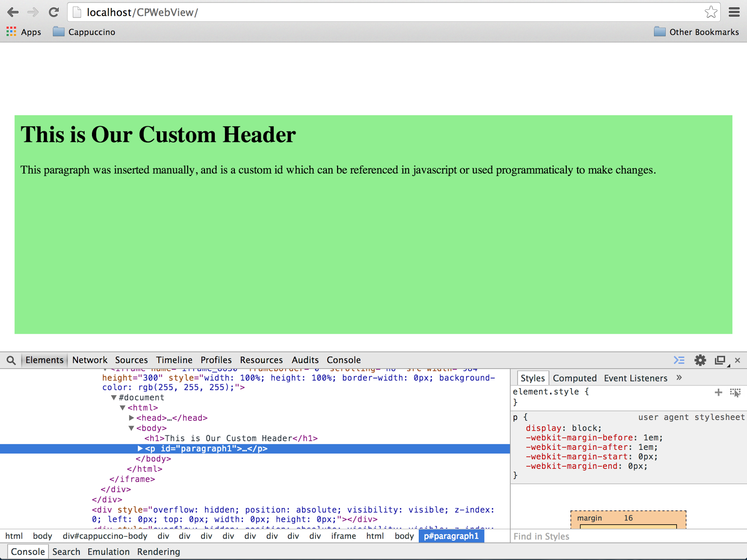Open the Other Bookmarks folder
The height and width of the screenshot is (560, 747).
(x=697, y=32)
